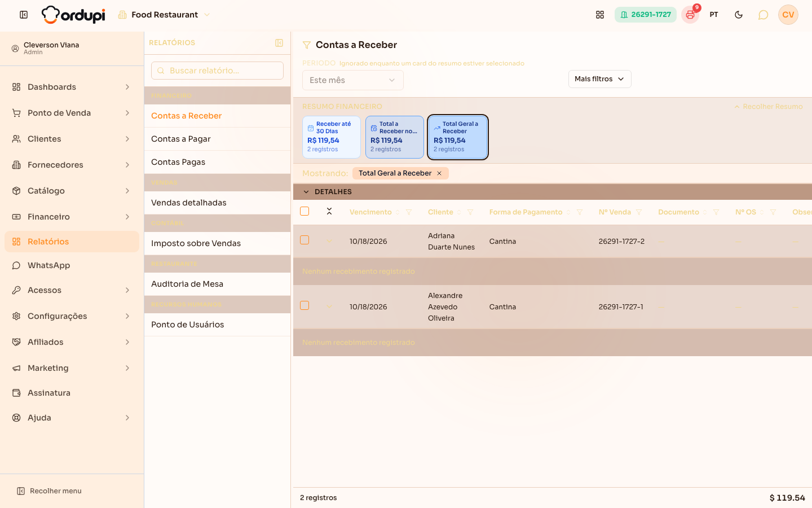Screen dimensions: 812x508
Task: Collapse all rows using the header collapse icon
Action: click(329, 211)
